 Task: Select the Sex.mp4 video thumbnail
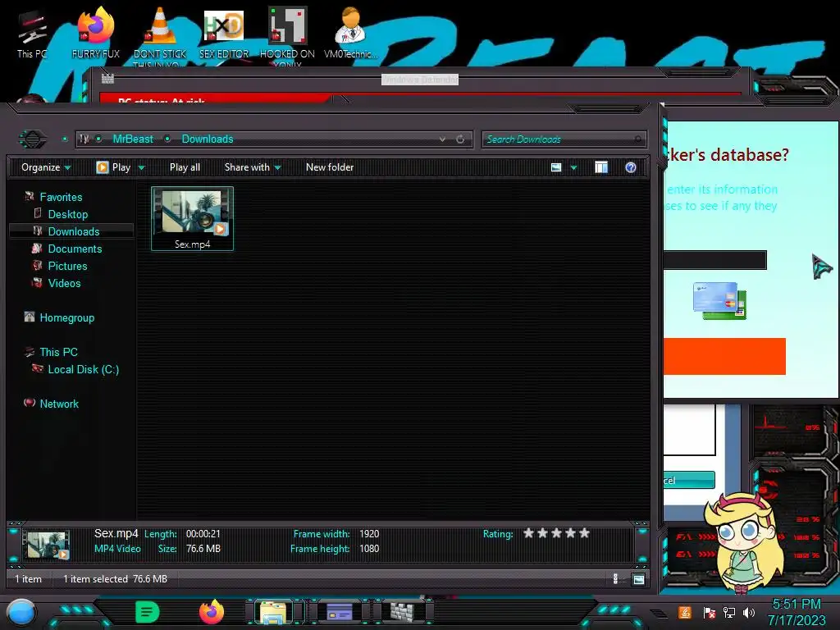(192, 218)
